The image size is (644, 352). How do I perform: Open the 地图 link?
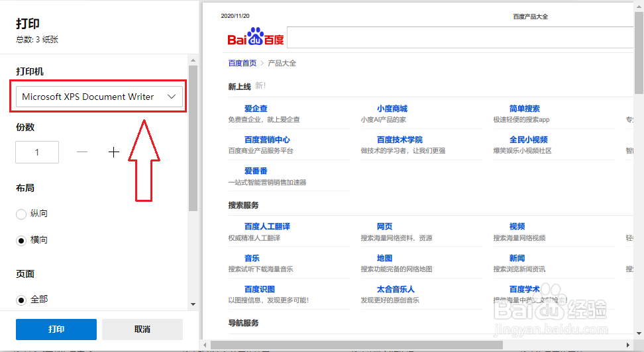384,258
